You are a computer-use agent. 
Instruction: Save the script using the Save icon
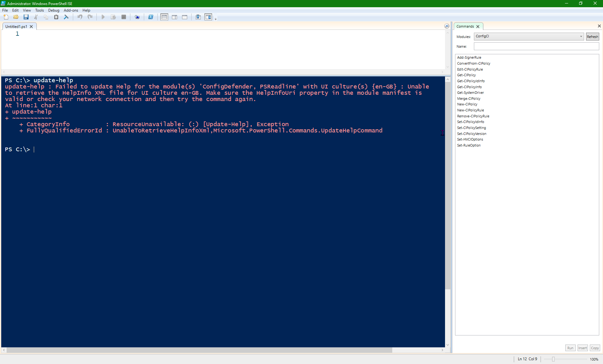(x=26, y=17)
